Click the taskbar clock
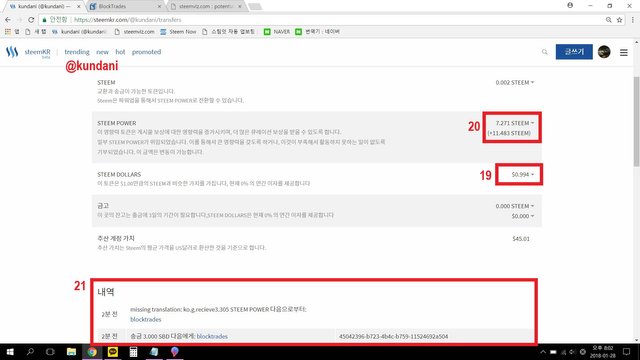The image size is (640, 360). tap(602, 351)
